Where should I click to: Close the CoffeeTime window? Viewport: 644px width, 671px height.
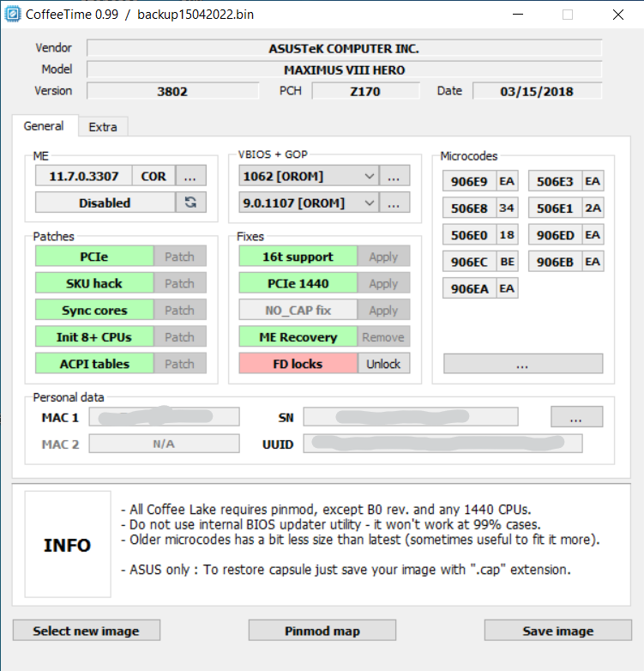[x=618, y=15]
